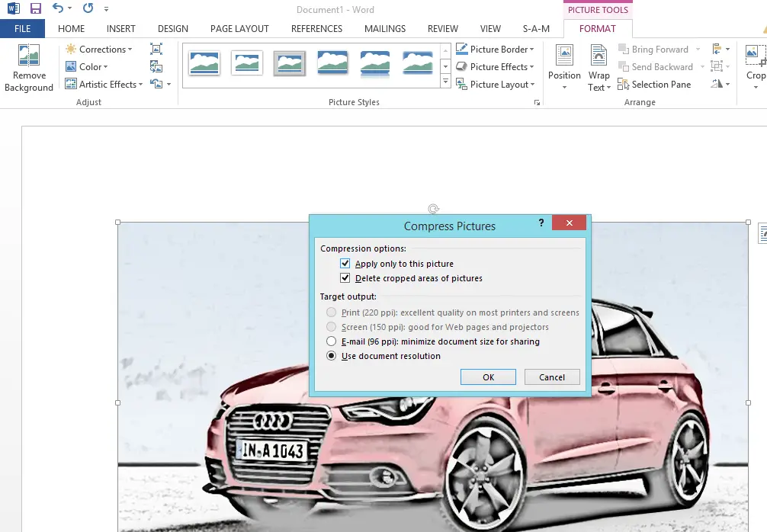Select E-mail (96 ppi) target output
Viewport: 767px width, 532px height.
[x=331, y=341]
